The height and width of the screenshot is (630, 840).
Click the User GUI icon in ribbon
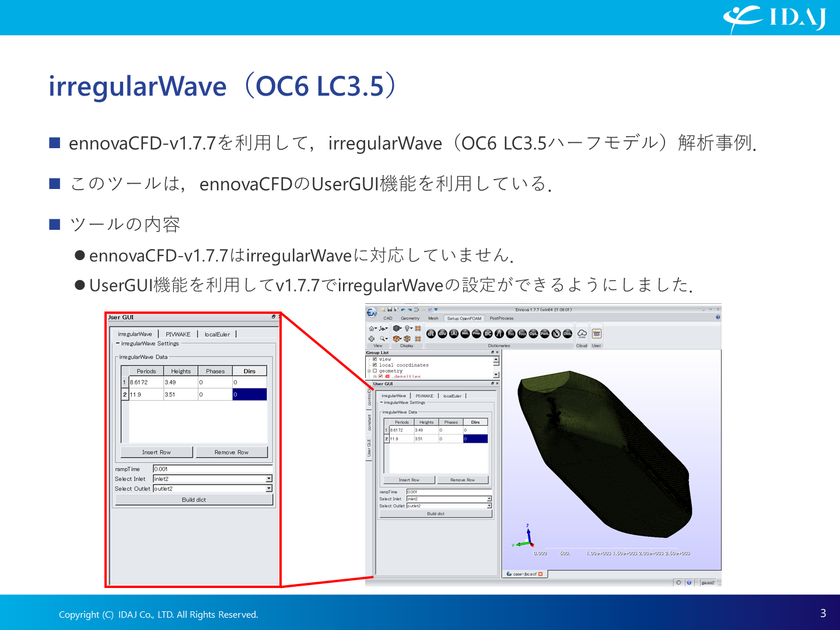(x=597, y=334)
